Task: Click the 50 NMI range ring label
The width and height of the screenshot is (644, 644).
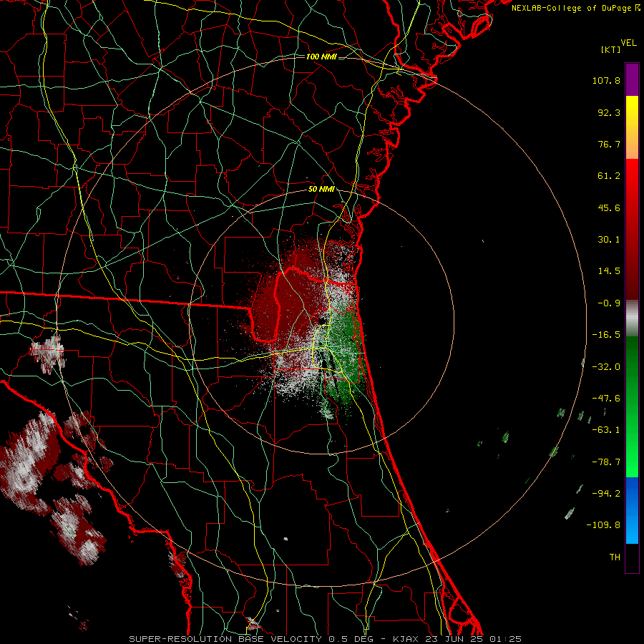Action: (x=321, y=190)
